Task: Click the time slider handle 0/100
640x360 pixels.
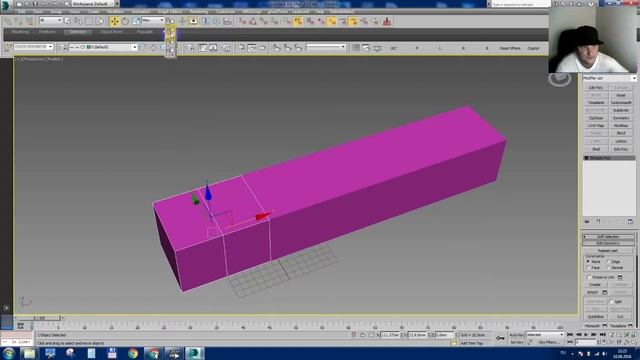Action: point(39,318)
